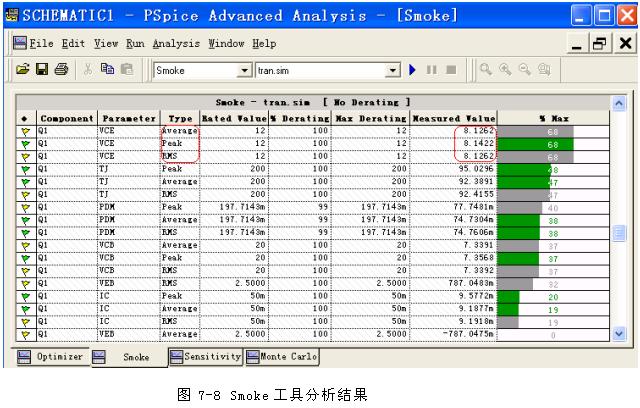Click the document icon beside File menu
The height and width of the screenshot is (408, 640).
(20, 43)
